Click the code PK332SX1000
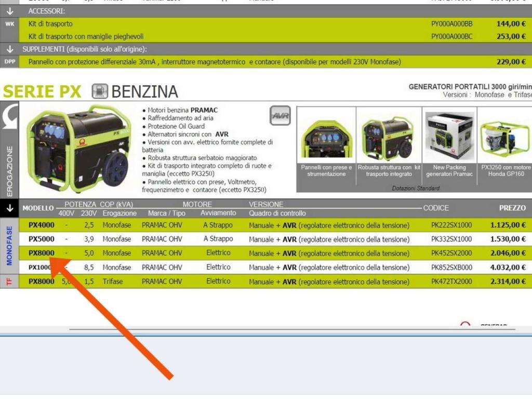The width and height of the screenshot is (532, 399). click(x=451, y=239)
